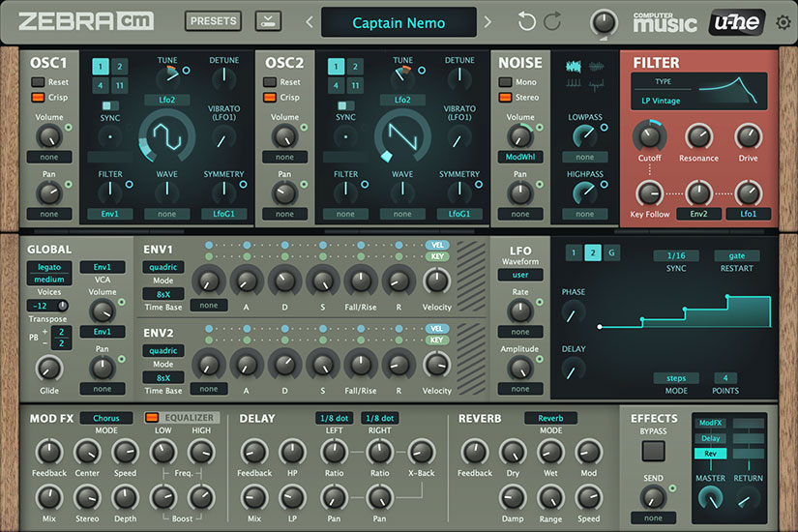Screen dimensions: 798x532
Task: Click the undo arrow icon
Action: tap(526, 22)
